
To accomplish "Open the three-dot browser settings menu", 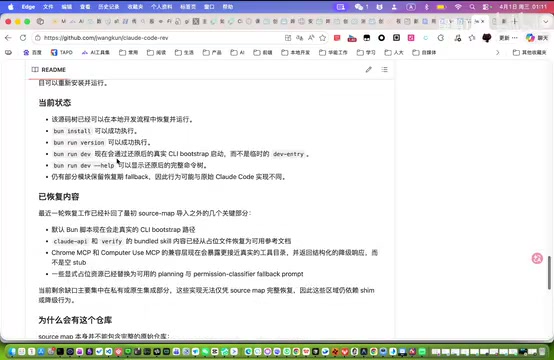I will (x=514, y=38).
